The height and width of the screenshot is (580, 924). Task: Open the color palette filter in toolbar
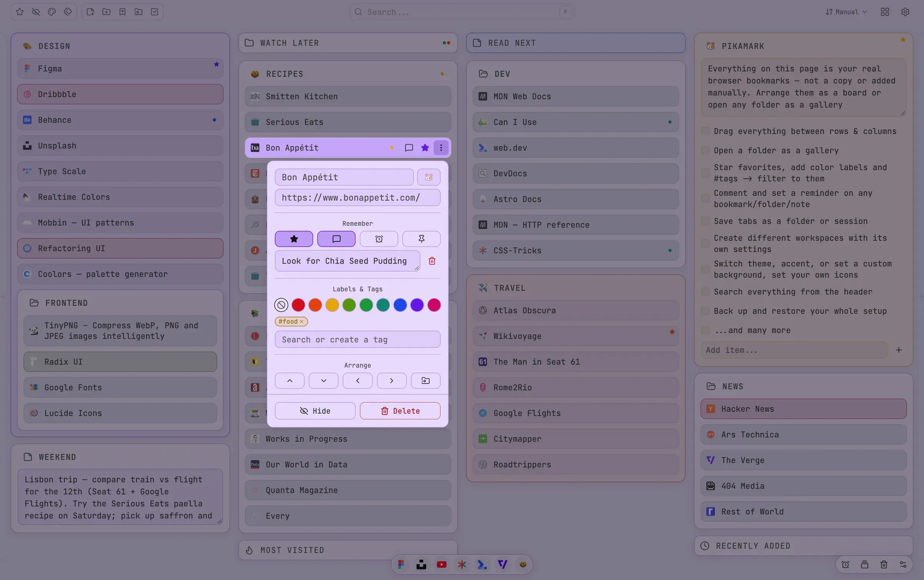pos(52,12)
